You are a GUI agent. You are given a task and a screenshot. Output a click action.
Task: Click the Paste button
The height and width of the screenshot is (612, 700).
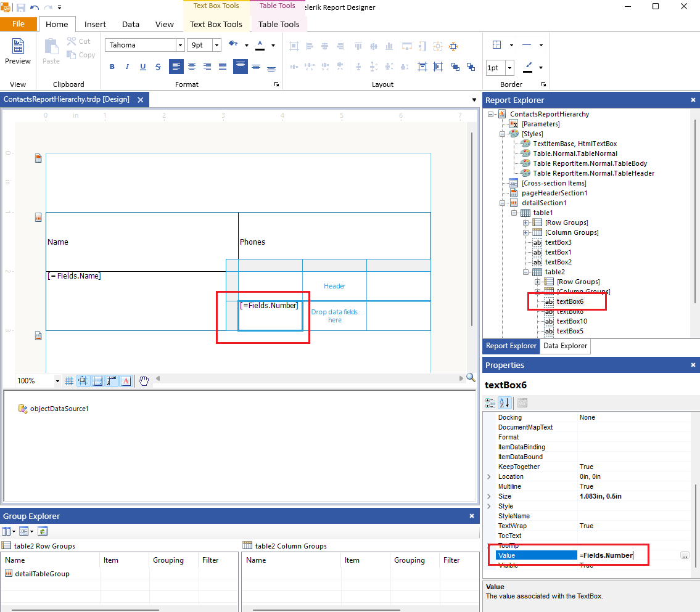click(x=51, y=52)
